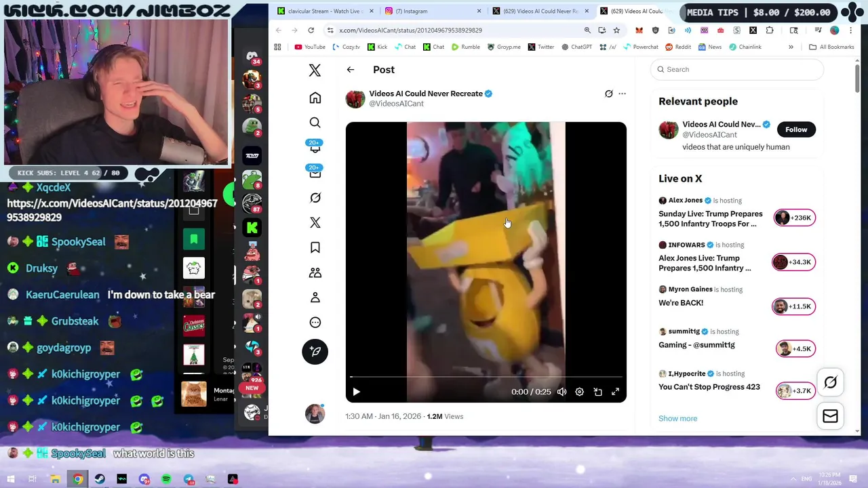Open ChatGPT bookmark
Viewport: 868px width, 488px height.
pos(576,47)
